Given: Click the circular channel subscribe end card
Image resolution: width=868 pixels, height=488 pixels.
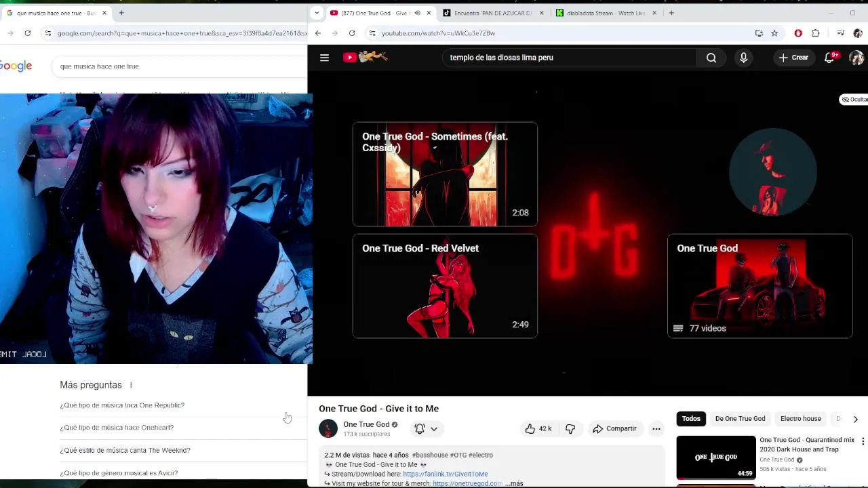Looking at the screenshot, I should pyautogui.click(x=773, y=172).
